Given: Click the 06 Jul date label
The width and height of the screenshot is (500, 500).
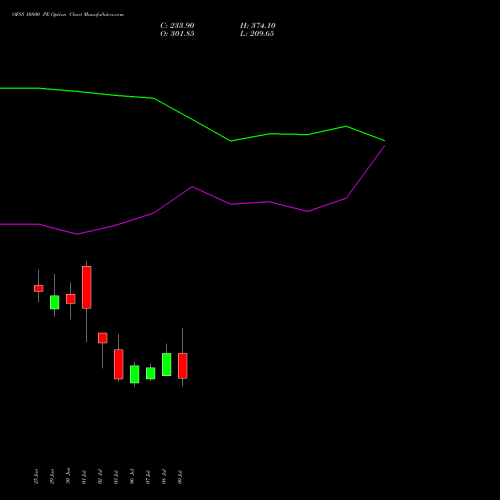Looking at the screenshot, I should coord(132,477).
